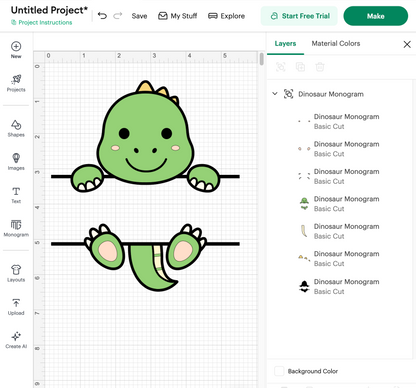Click the green Make button

pyautogui.click(x=376, y=16)
